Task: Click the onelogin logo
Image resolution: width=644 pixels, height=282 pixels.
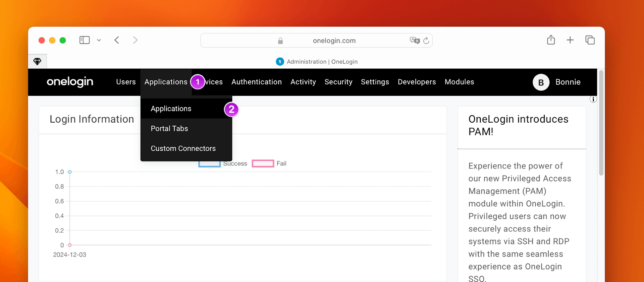Action: 70,82
